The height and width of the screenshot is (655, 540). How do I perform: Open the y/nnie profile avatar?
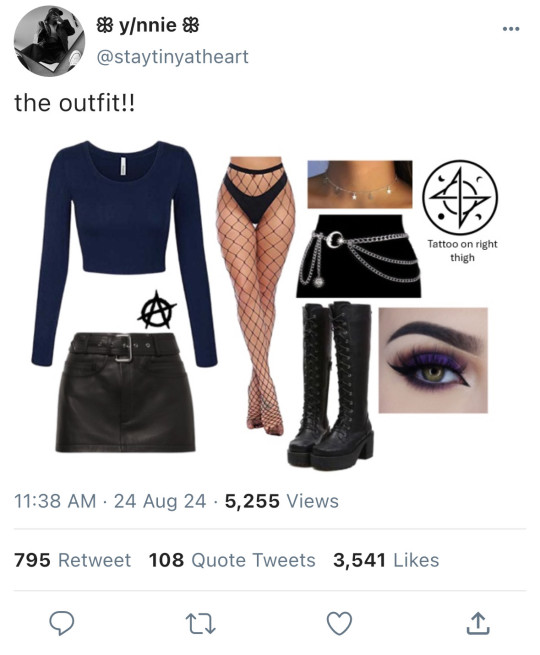[x=49, y=41]
